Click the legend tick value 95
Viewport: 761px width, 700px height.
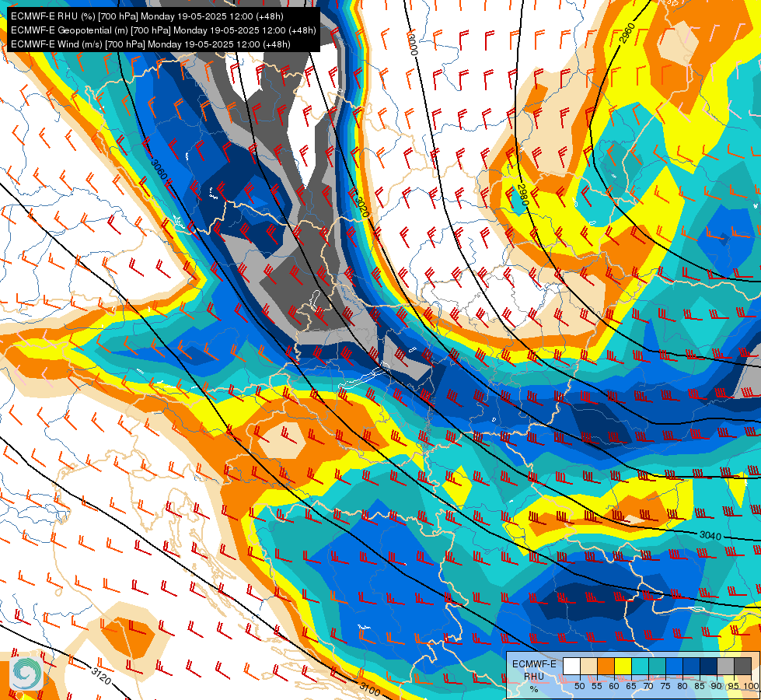[734, 686]
